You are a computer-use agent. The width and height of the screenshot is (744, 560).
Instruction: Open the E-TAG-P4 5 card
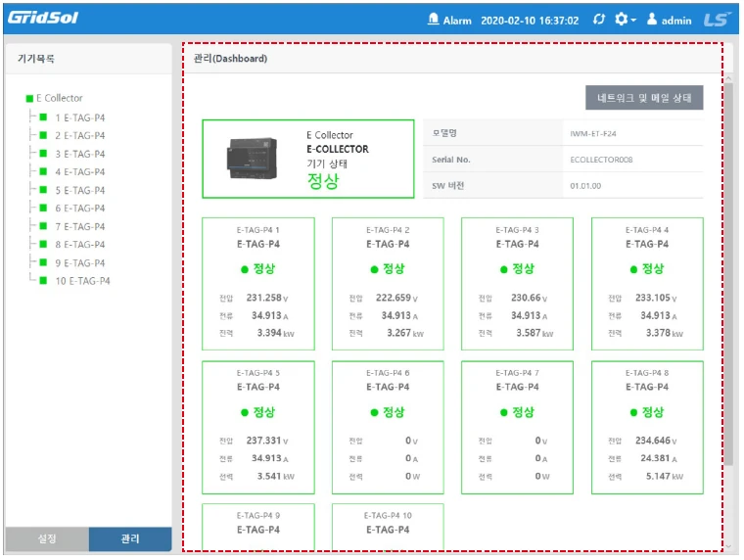click(258, 427)
